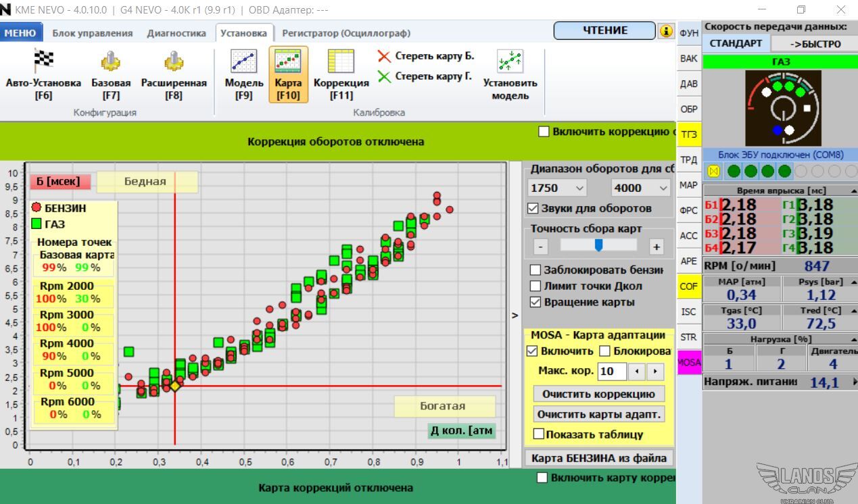Viewport: 858px width, 504px height.
Task: Select the Модель calibration icon
Action: (243, 61)
